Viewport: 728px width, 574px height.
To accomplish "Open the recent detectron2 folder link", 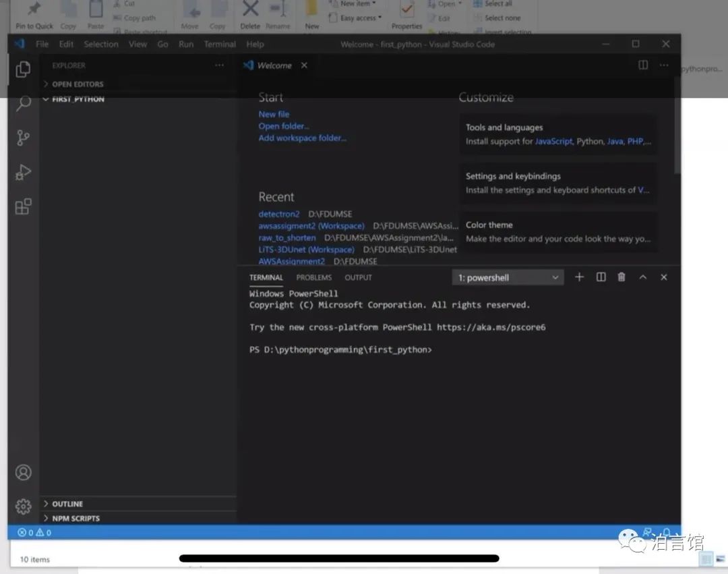I will [279, 214].
